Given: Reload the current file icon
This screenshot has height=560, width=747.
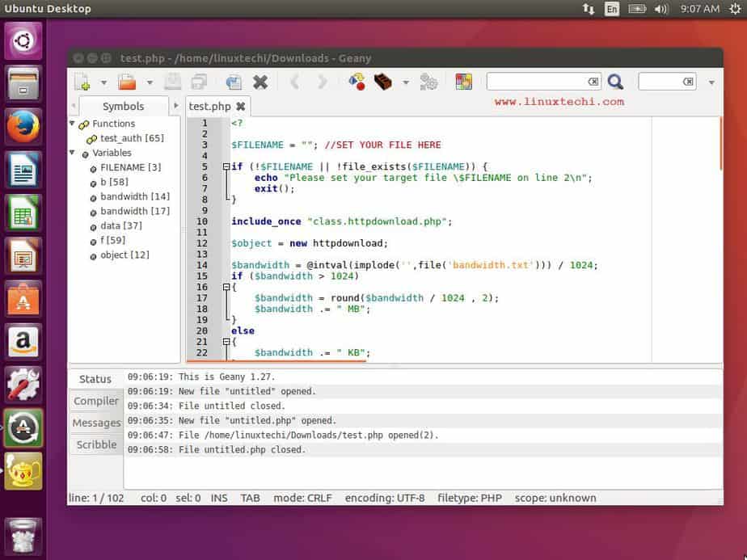Looking at the screenshot, I should pos(234,82).
